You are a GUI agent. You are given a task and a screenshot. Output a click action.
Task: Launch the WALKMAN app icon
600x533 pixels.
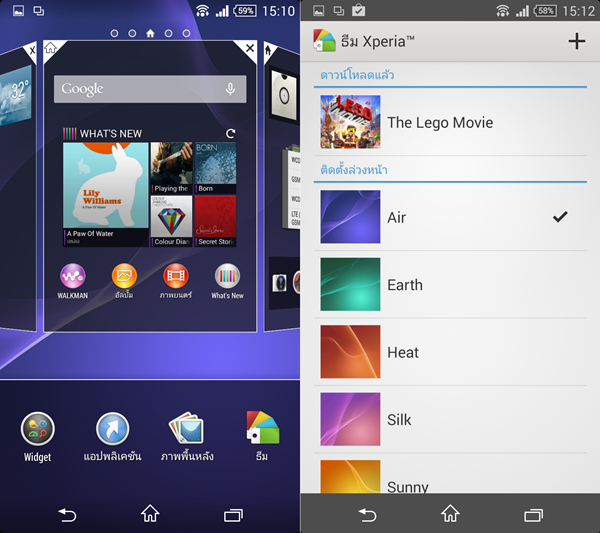73,276
